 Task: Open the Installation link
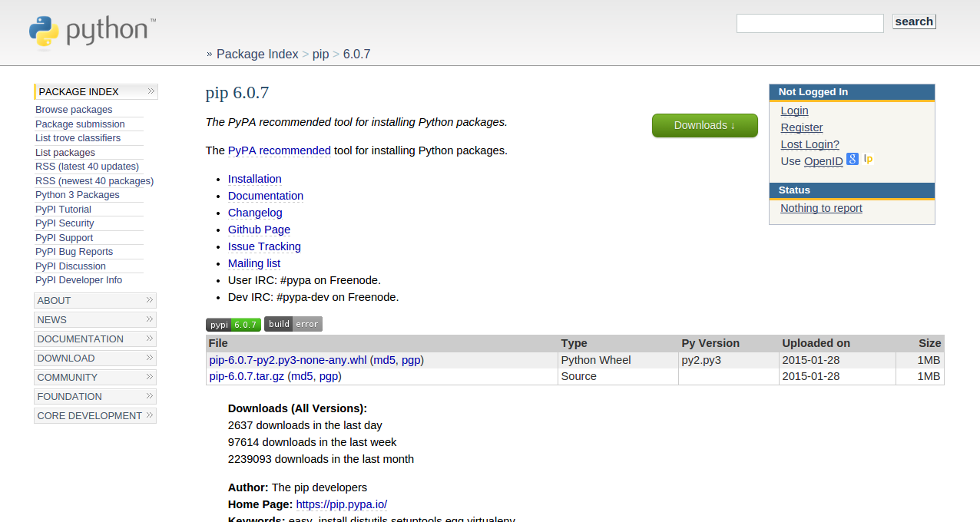[255, 179]
